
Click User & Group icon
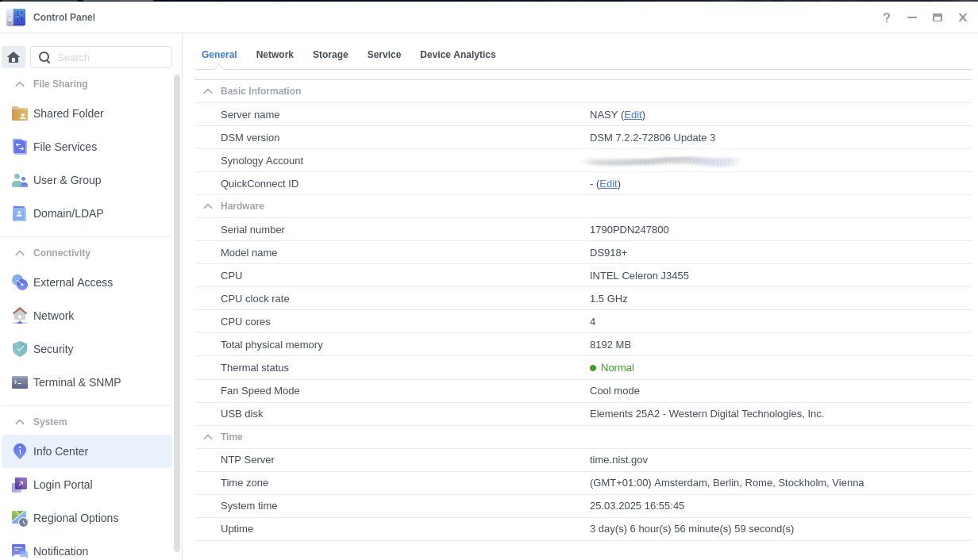(20, 180)
